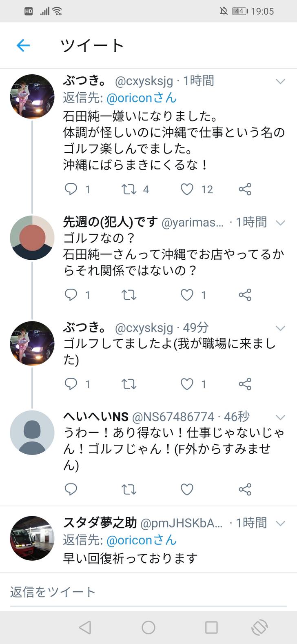
Task: Reply to ぶつき。's tweet about 石田純一
Action: [70, 189]
